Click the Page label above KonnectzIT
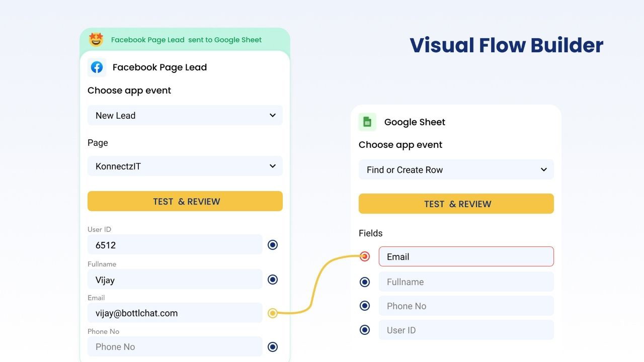Screen dimensions: 644x362 pyautogui.click(x=98, y=143)
